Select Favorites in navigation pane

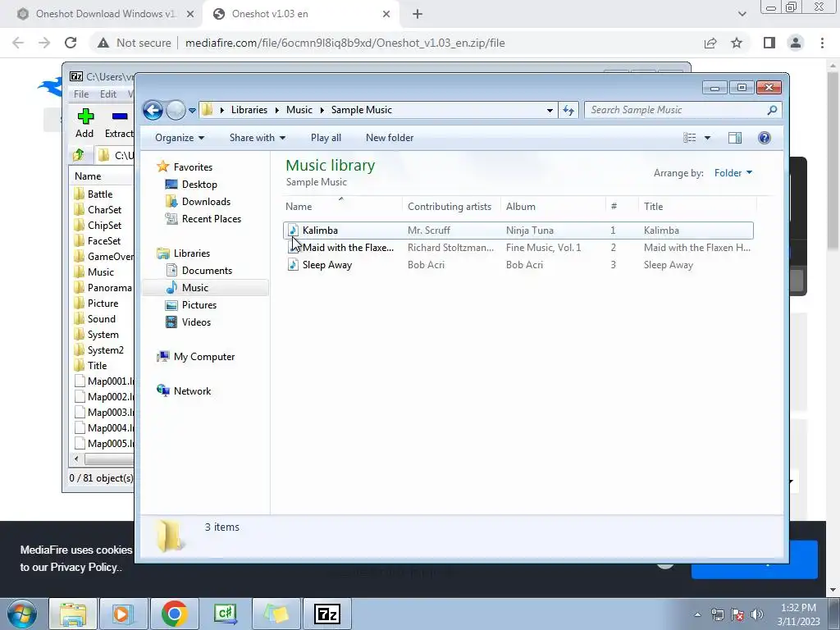(x=193, y=167)
